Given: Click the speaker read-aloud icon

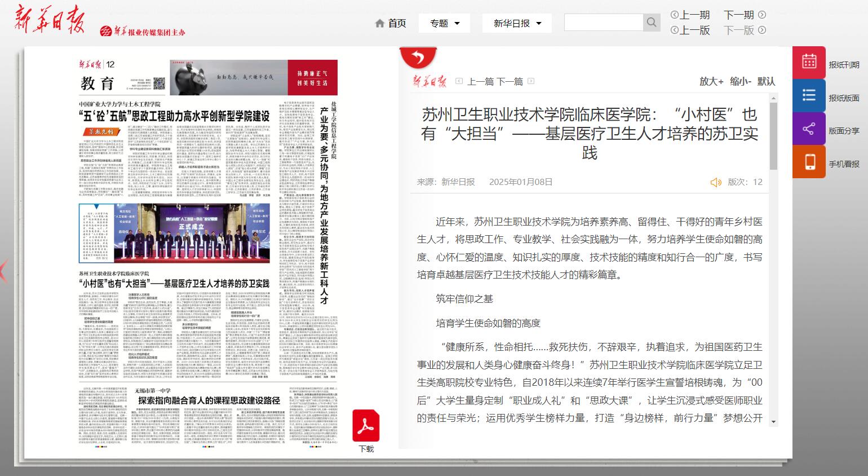Looking at the screenshot, I should pyautogui.click(x=716, y=182).
